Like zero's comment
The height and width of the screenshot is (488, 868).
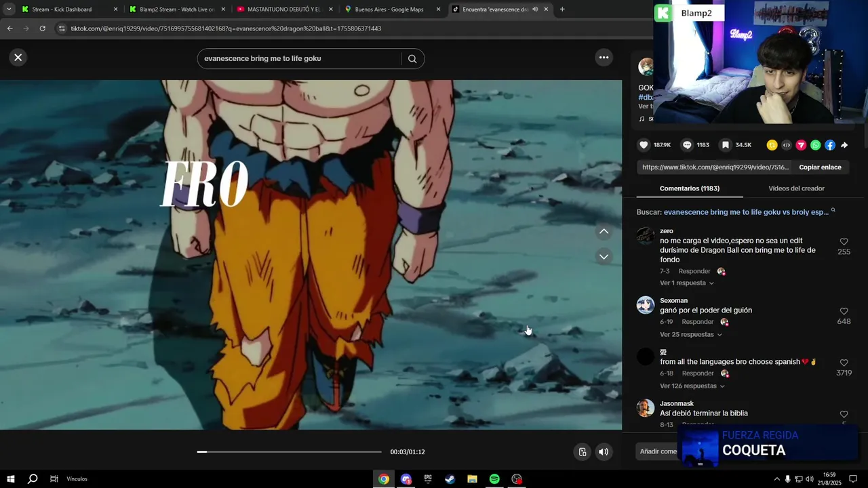point(844,242)
